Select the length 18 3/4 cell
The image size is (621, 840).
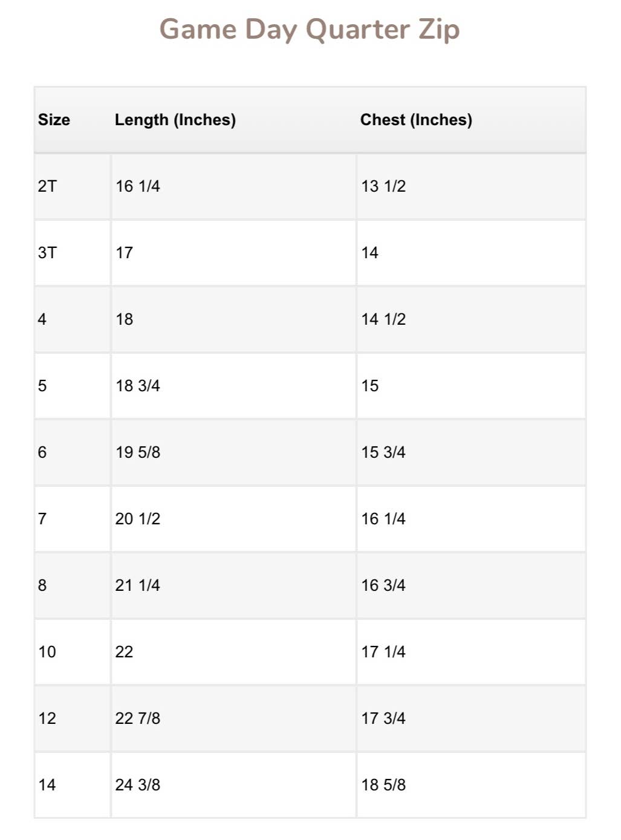138,386
